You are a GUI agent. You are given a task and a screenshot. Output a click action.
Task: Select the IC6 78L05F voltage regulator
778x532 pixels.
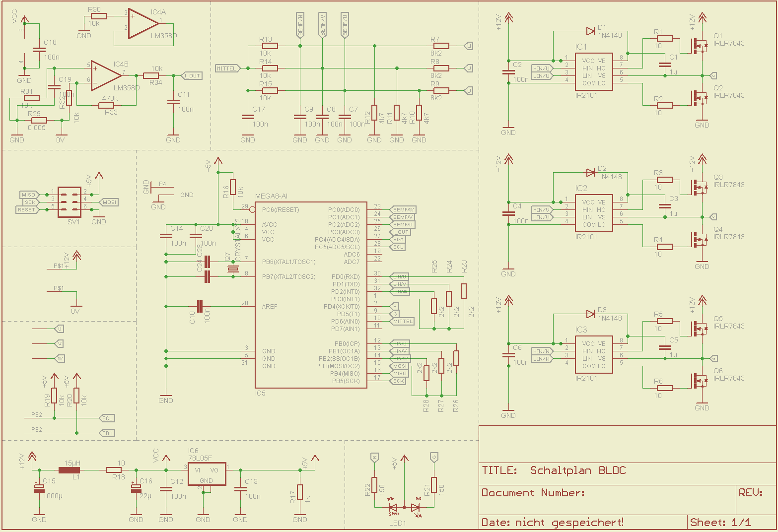pos(207,474)
